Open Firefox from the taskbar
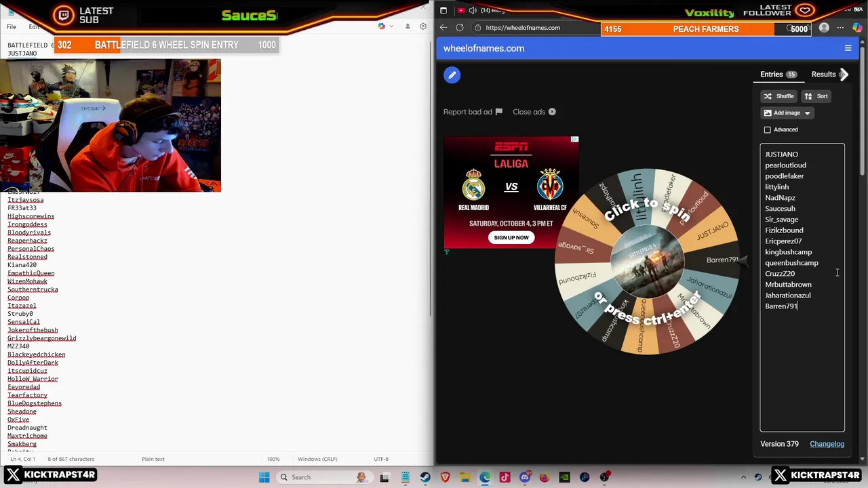 point(545,477)
